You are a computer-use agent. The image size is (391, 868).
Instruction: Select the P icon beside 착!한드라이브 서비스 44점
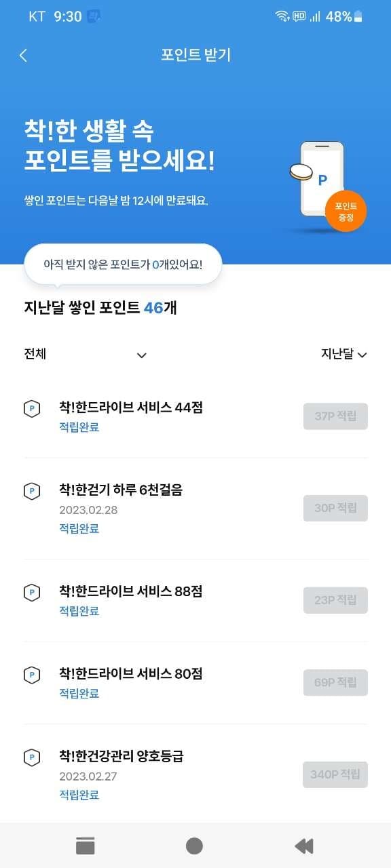pyautogui.click(x=31, y=409)
